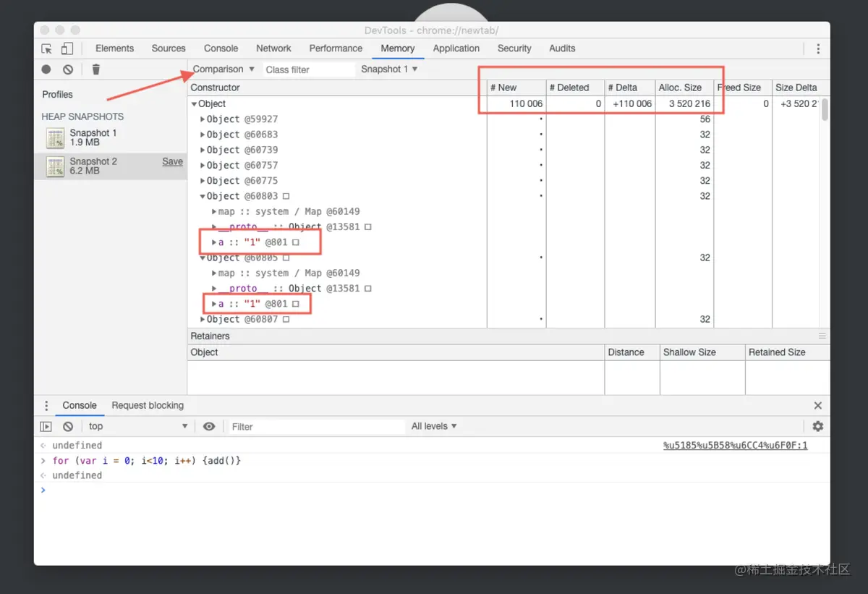Viewport: 868px width, 594px height.
Task: Expand map row under Object @60803
Action: [214, 212]
